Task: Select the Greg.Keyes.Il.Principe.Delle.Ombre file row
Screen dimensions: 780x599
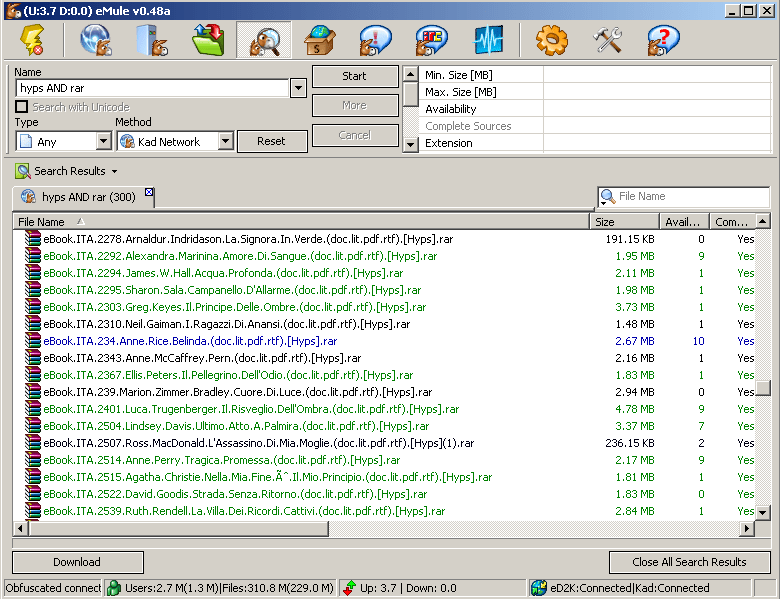Action: click(384, 307)
